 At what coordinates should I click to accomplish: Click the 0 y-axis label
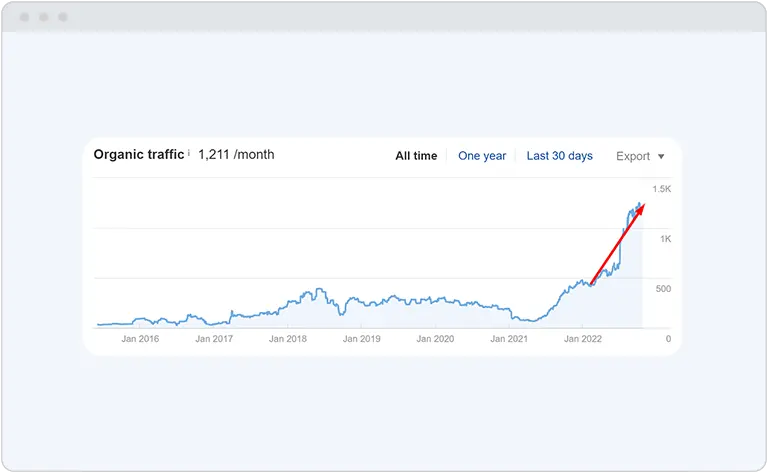coord(668,339)
